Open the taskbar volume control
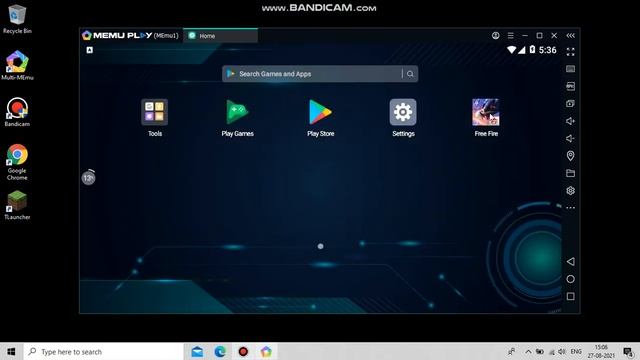Viewport: 640px width, 360px height. (562, 351)
